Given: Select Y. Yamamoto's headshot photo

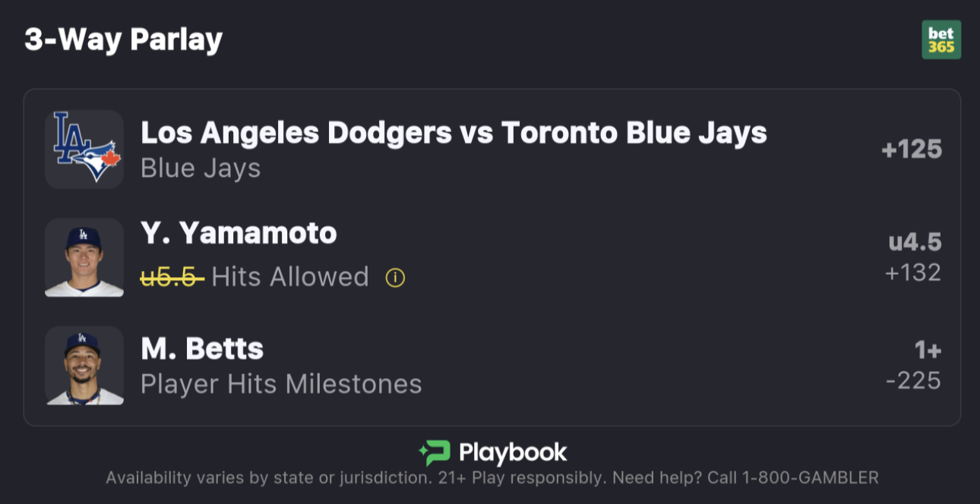Looking at the screenshot, I should point(84,257).
